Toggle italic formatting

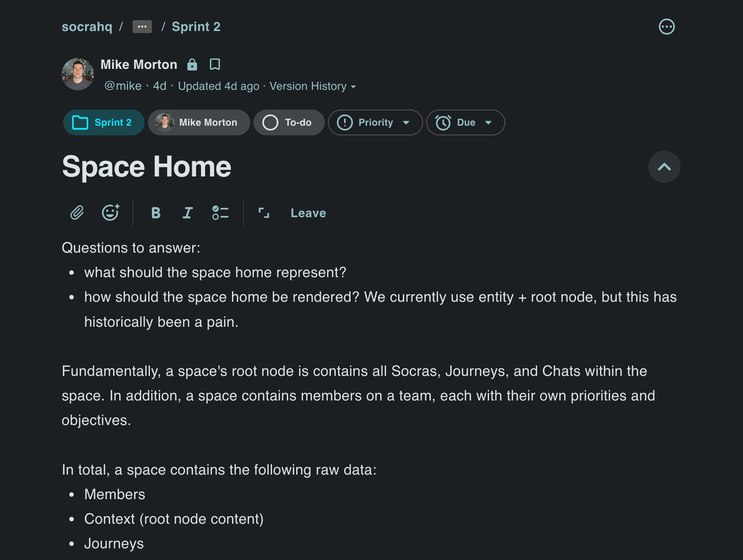point(188,213)
